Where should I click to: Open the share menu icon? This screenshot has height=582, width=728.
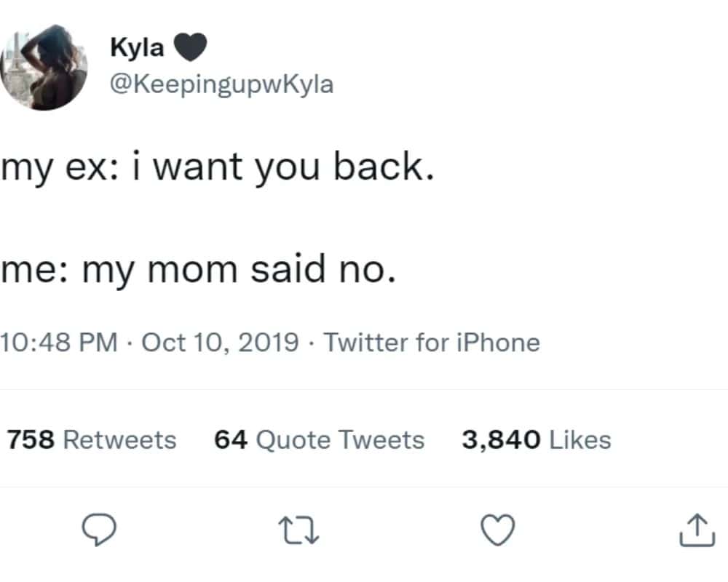[x=694, y=529]
